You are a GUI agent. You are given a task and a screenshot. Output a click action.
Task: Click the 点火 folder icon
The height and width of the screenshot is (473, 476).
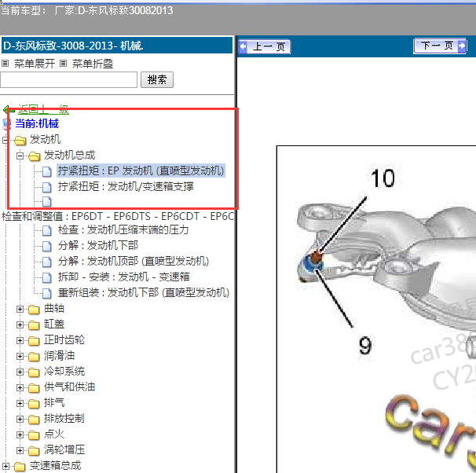click(x=34, y=435)
